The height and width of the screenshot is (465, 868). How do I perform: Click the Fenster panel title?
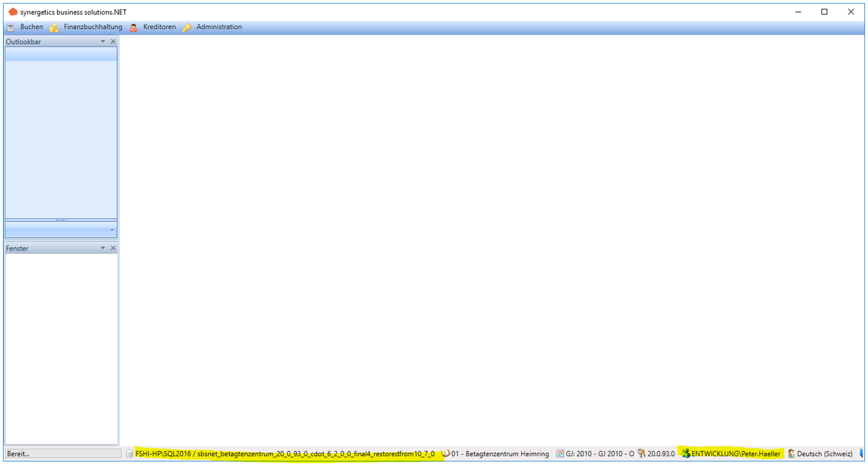pos(17,248)
